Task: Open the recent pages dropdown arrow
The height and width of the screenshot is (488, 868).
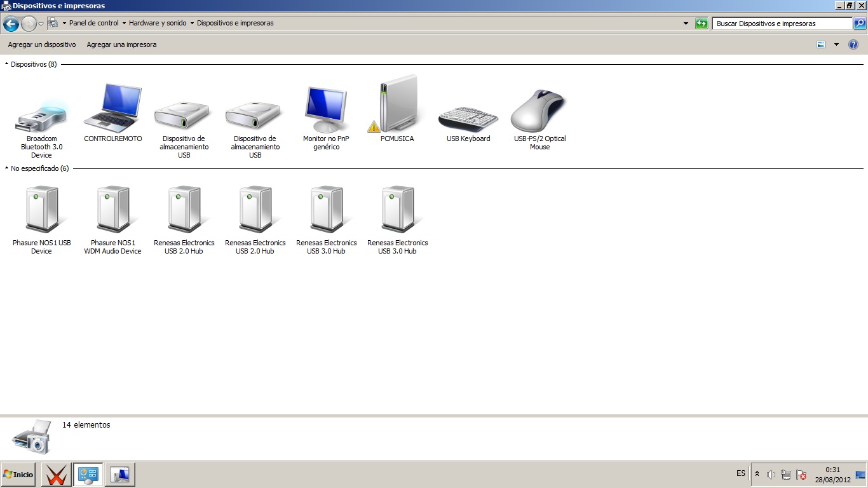Action: pos(41,24)
